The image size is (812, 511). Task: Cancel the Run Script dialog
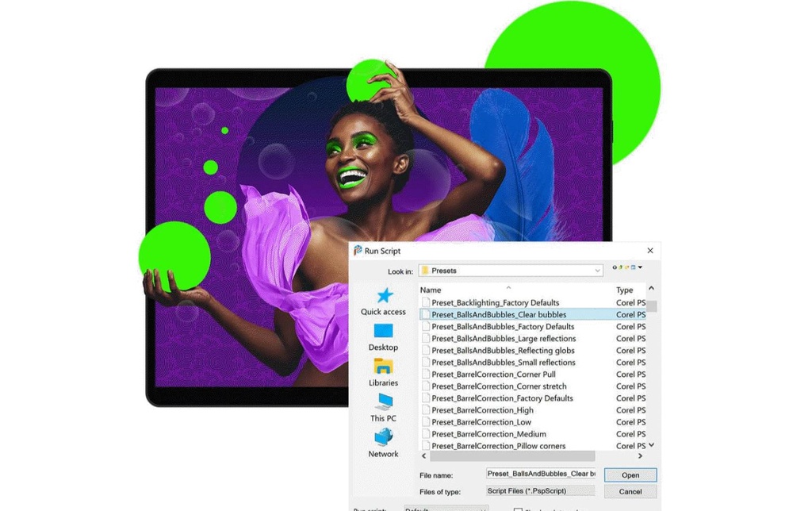click(x=630, y=491)
